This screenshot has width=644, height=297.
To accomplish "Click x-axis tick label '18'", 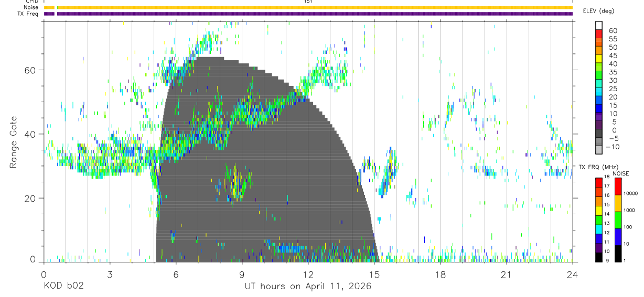I will point(440,274).
